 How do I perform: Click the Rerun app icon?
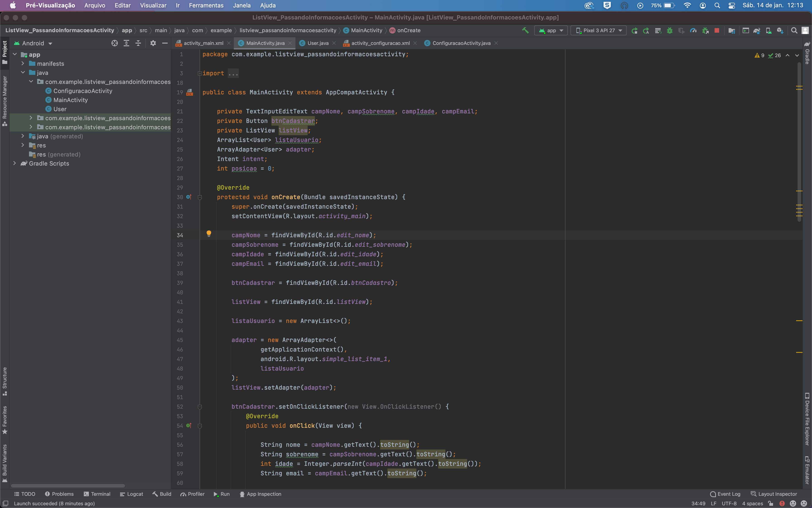(634, 31)
